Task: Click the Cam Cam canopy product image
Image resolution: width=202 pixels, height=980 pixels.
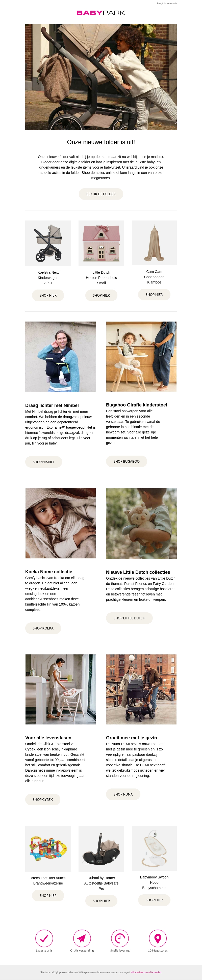Action: pos(154,243)
